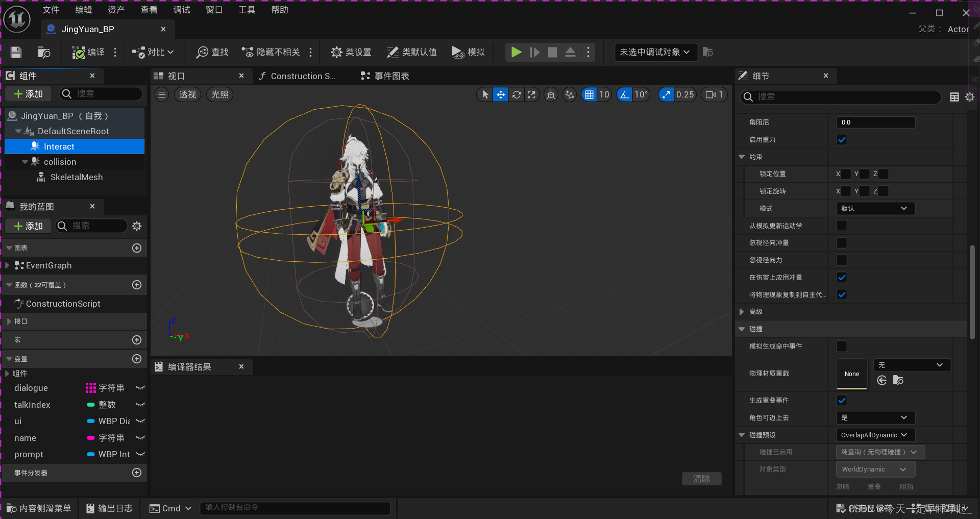
Task: Open details property matrix grid icon
Action: click(x=954, y=97)
